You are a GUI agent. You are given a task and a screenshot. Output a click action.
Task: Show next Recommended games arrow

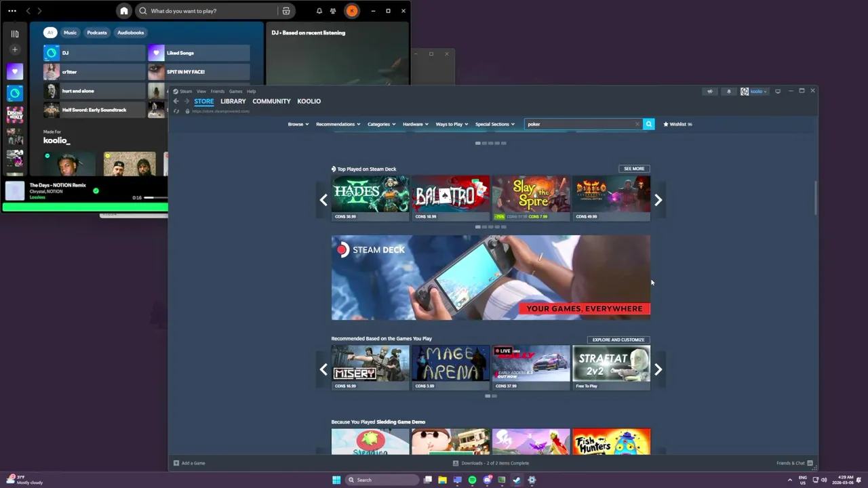pyautogui.click(x=658, y=369)
